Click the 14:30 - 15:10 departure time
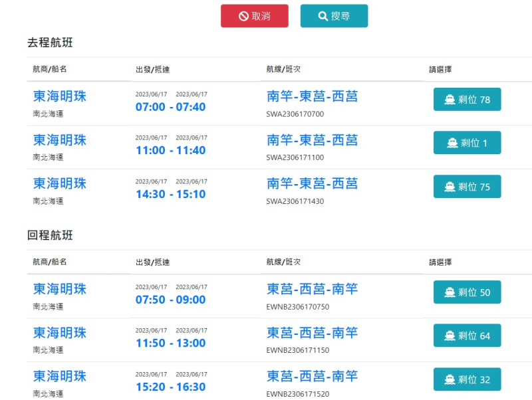This screenshot has height=400, width=532. click(170, 194)
